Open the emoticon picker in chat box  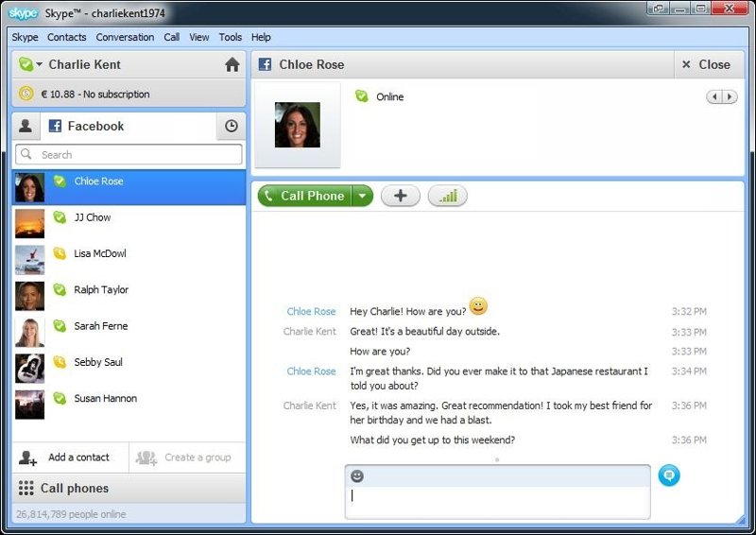pyautogui.click(x=357, y=475)
